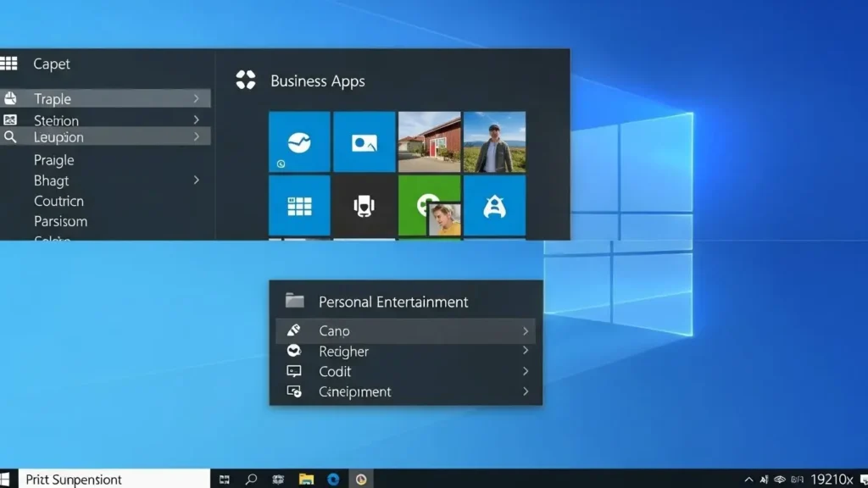Viewport: 868px width, 488px height.
Task: Open File Explorer folder icon in taskbar
Action: [x=306, y=480]
